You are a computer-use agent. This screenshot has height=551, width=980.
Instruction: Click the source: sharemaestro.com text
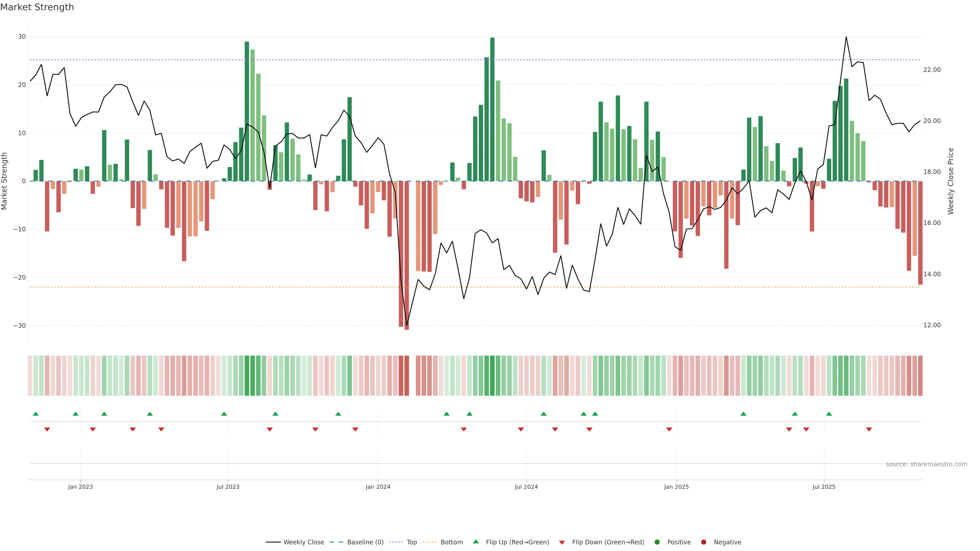(x=926, y=464)
